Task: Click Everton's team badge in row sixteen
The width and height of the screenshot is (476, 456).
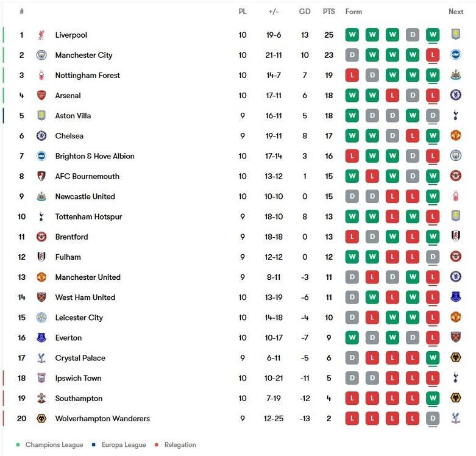Action: [x=41, y=338]
